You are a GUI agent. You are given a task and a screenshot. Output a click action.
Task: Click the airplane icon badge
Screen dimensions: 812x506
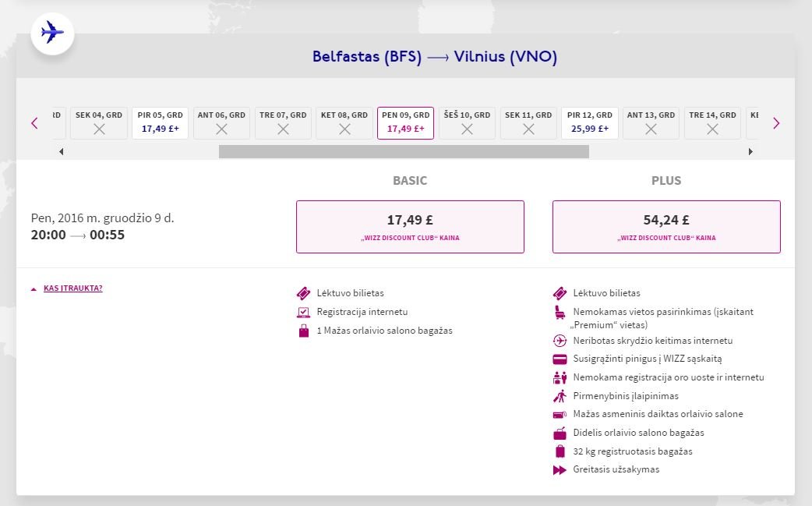pos(52,34)
